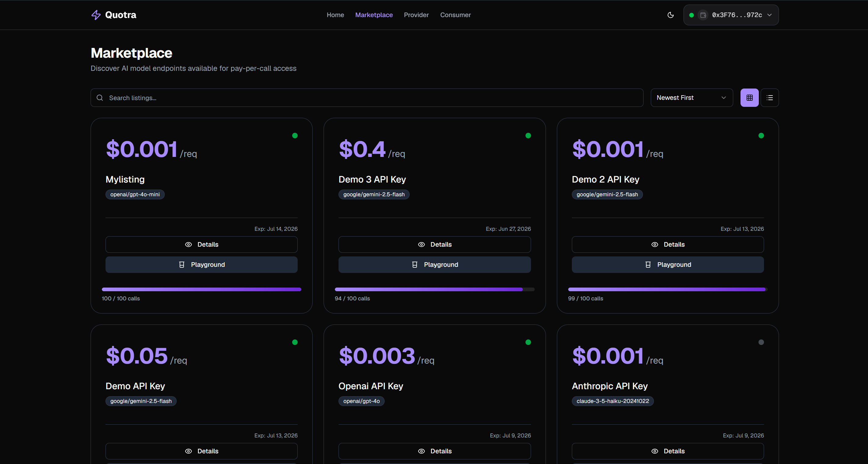Click the Mylisting card title
The image size is (868, 464).
125,179
